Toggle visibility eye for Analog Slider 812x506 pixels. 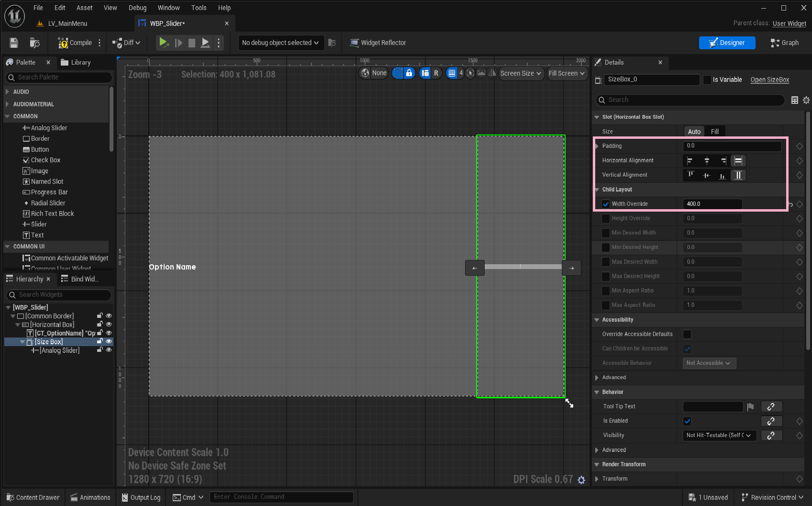(x=109, y=350)
